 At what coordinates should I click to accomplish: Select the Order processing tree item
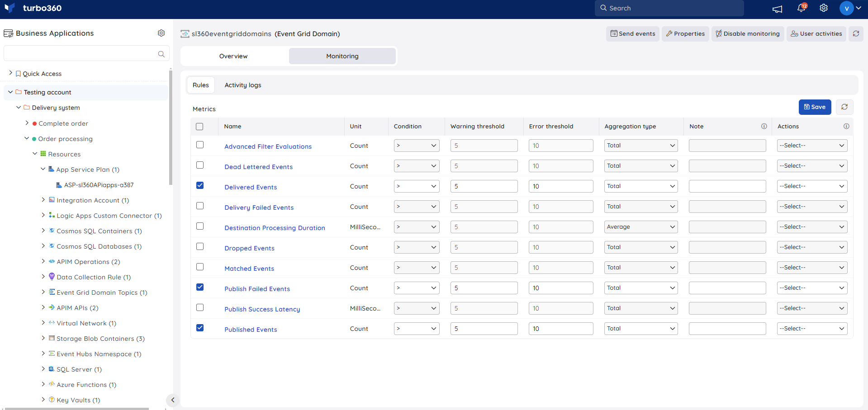click(x=65, y=139)
